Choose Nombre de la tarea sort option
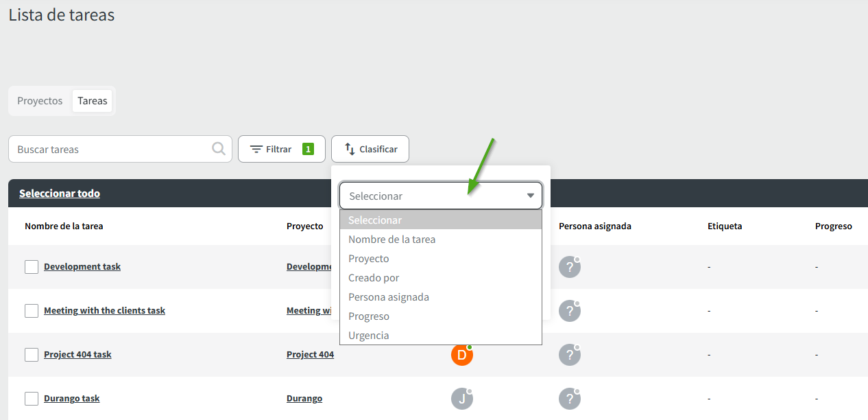 click(391, 240)
